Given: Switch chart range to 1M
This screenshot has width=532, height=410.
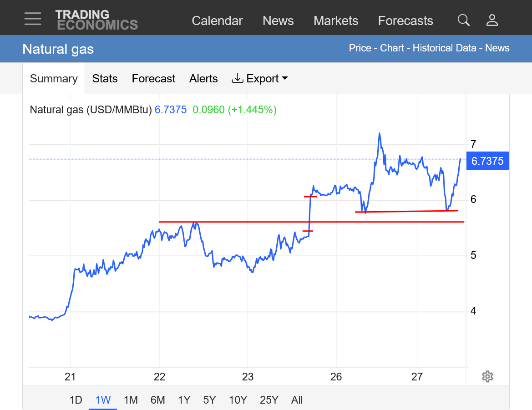Looking at the screenshot, I should [x=131, y=400].
